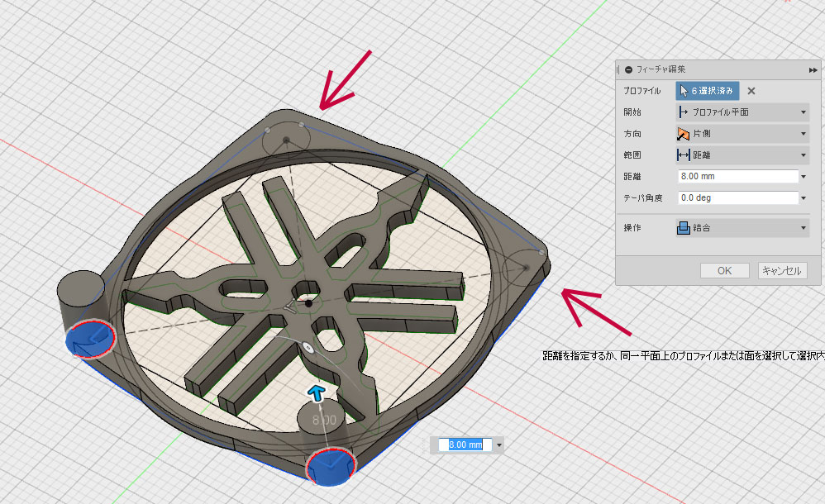Click the floating 8.00 mm canvas input box

pos(465,445)
